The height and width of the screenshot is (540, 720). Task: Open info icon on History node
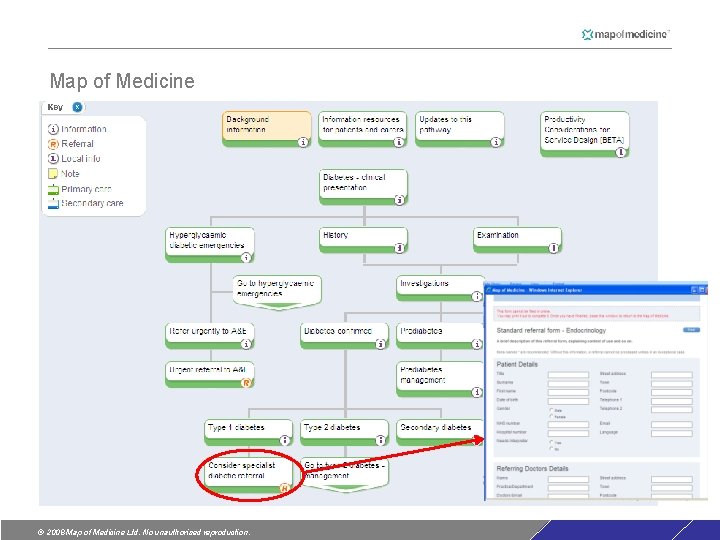point(399,248)
